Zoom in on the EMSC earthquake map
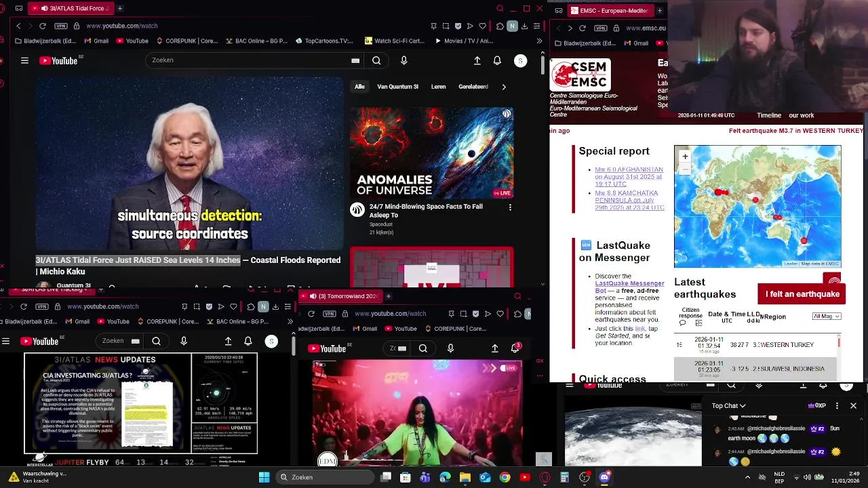This screenshot has height=488, width=868. click(685, 157)
